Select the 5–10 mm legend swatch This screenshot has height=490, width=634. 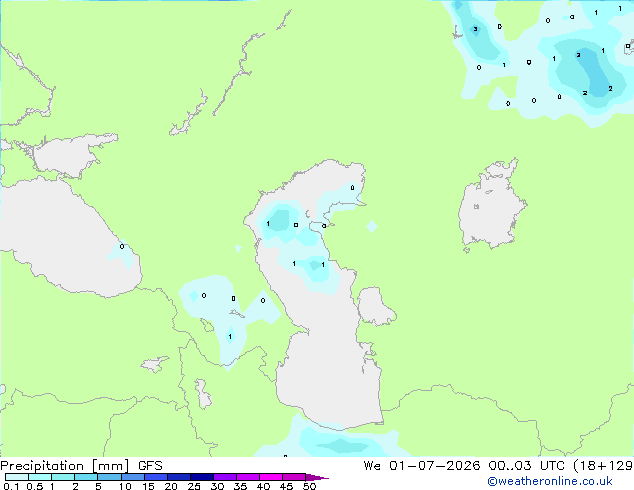click(x=109, y=477)
